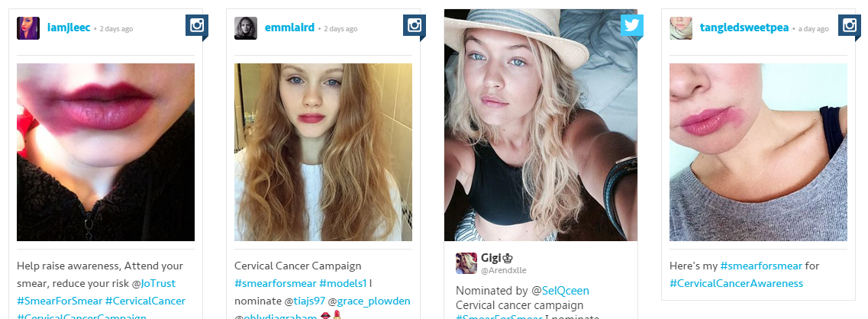View tangledsweetpea's smeared lipstick photo
The image size is (868, 319).
tap(758, 153)
